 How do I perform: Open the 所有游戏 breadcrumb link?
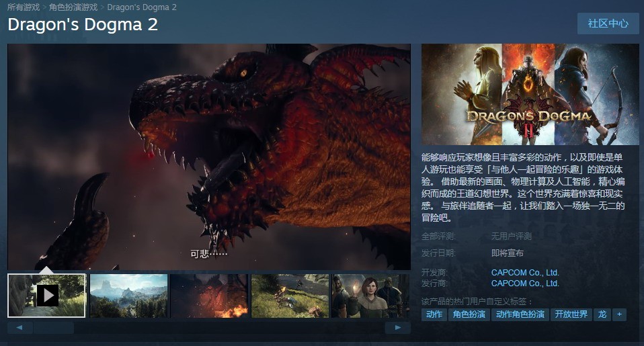24,7
